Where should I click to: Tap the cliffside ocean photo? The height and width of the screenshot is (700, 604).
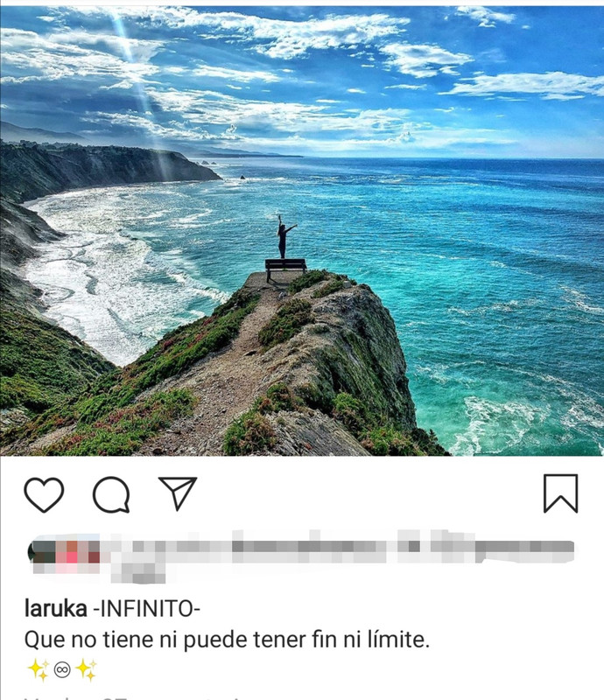[x=302, y=231]
